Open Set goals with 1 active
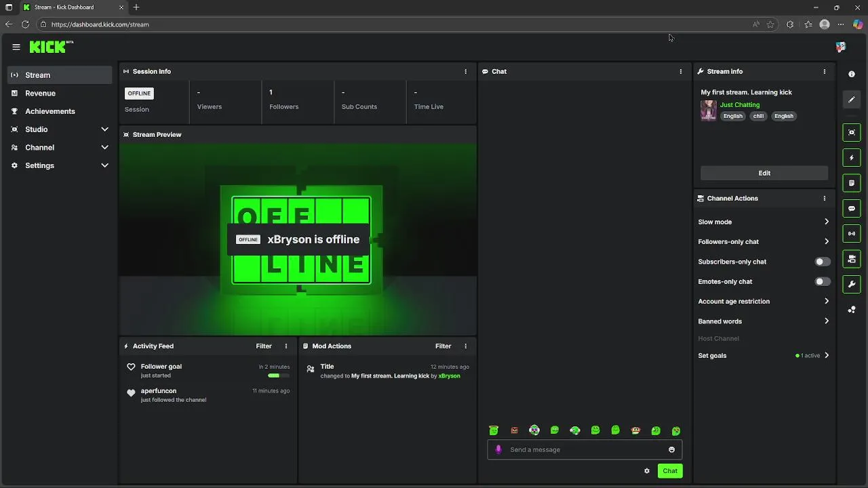 [x=764, y=355]
